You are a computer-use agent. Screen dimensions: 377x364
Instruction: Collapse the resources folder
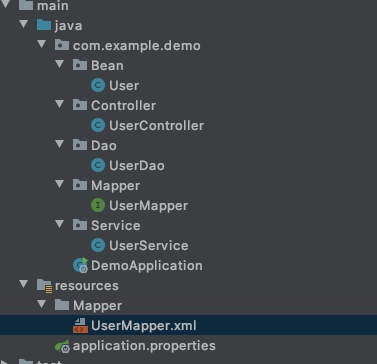[x=24, y=284]
